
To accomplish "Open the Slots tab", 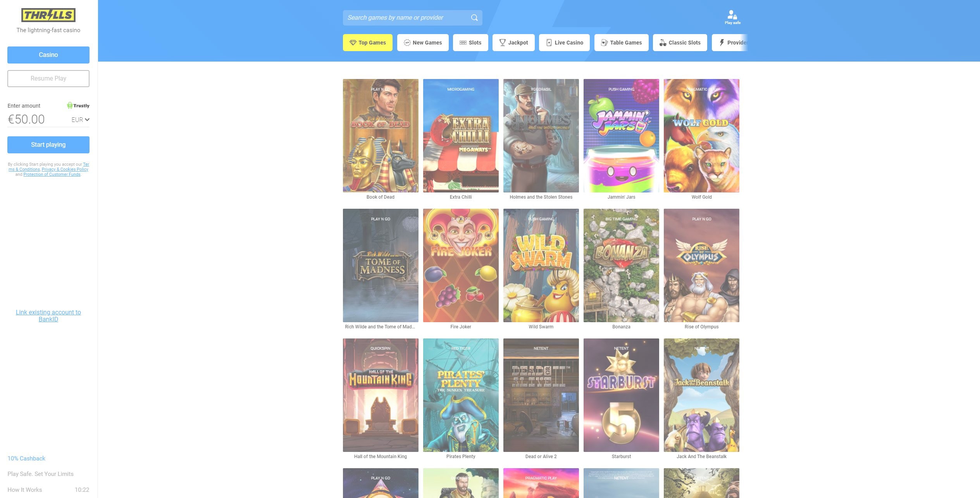I will click(470, 43).
